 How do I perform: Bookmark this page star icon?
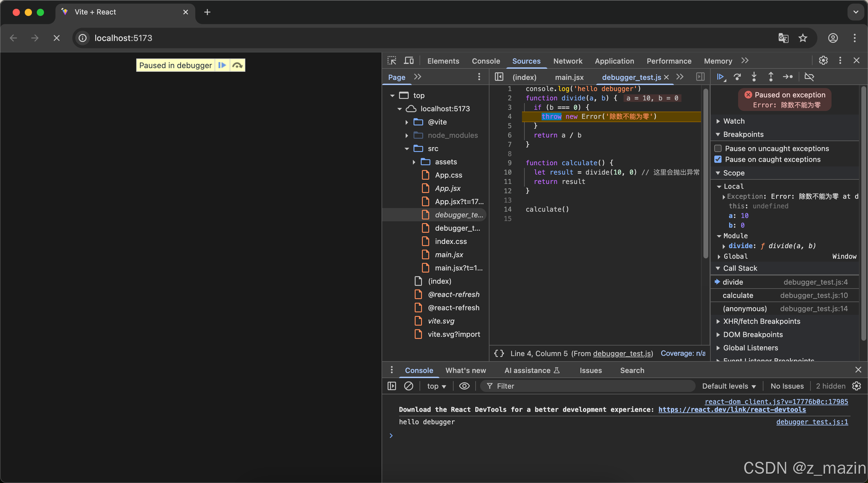click(803, 38)
